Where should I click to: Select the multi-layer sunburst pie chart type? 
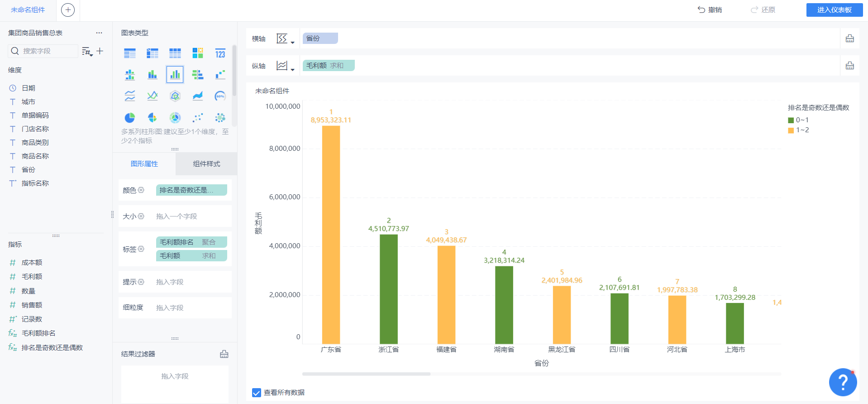tap(175, 118)
